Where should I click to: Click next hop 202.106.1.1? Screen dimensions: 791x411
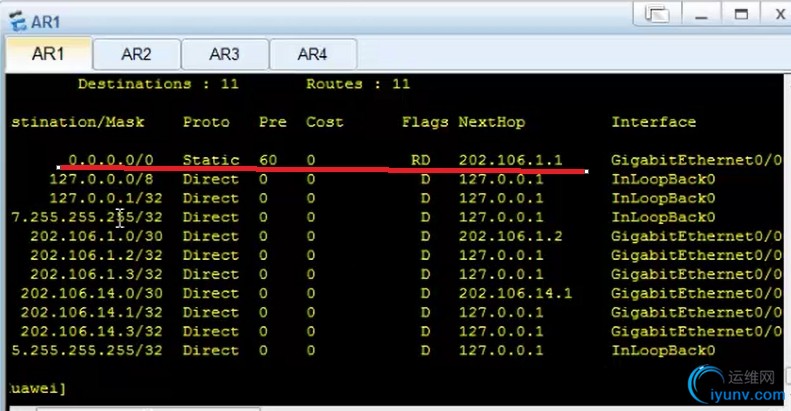point(510,160)
